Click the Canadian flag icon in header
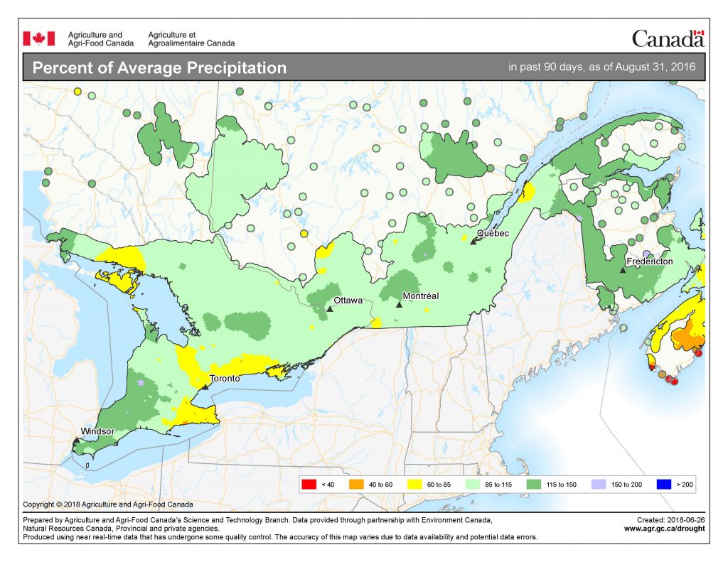Viewport: 728px width, 562px height. (x=39, y=38)
